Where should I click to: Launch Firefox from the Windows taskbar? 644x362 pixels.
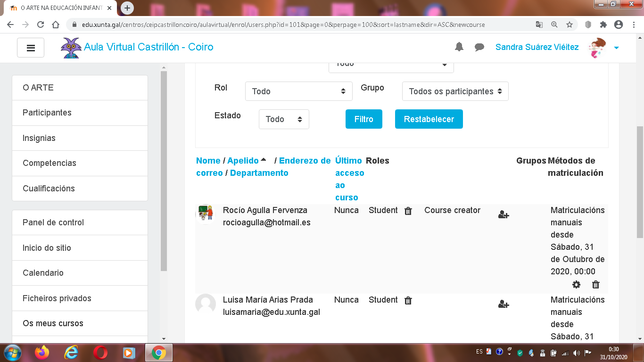(42, 353)
